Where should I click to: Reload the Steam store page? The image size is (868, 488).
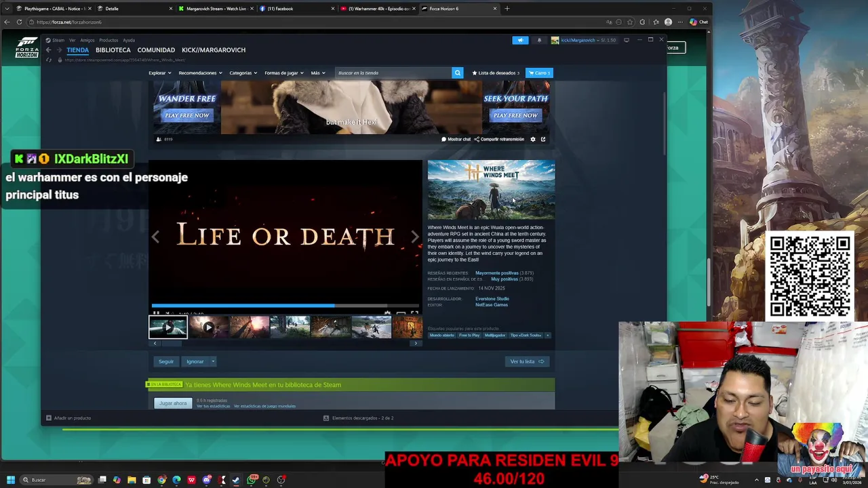48,60
